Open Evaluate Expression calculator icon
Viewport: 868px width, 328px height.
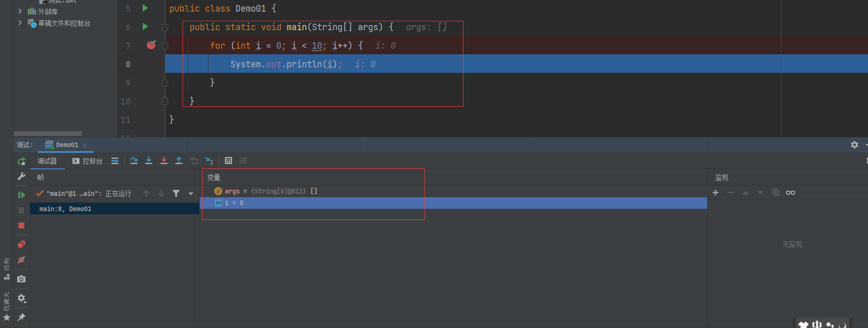tap(228, 161)
